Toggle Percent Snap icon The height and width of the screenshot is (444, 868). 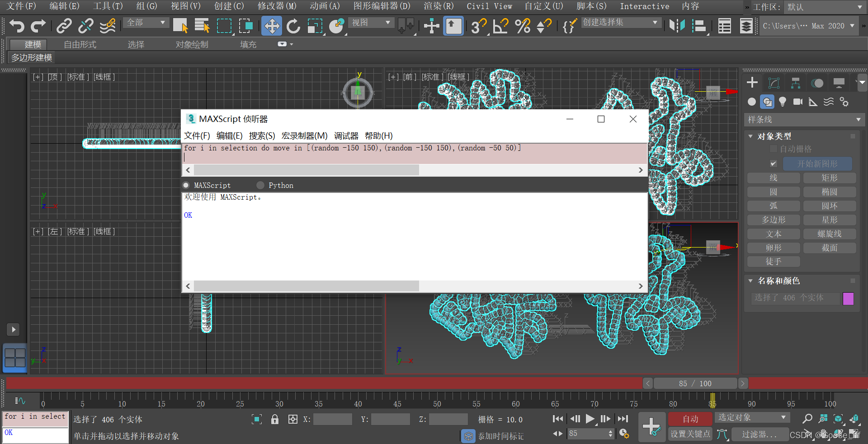[523, 26]
